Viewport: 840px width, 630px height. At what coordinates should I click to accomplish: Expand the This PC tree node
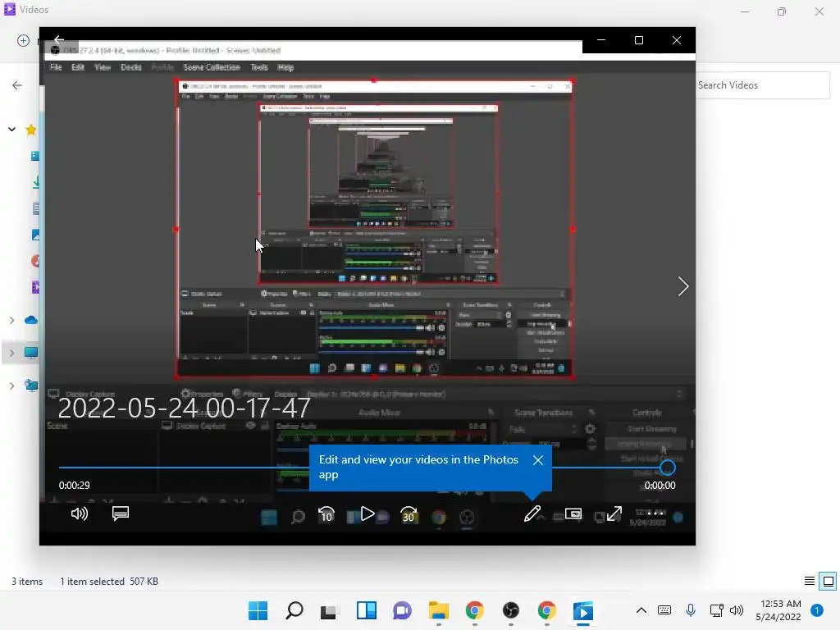click(x=11, y=353)
